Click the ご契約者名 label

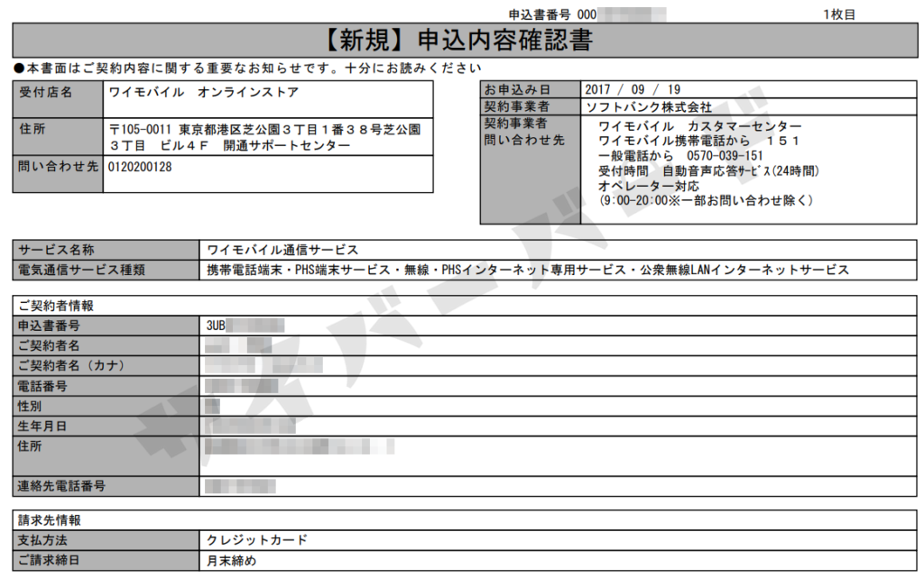point(49,345)
